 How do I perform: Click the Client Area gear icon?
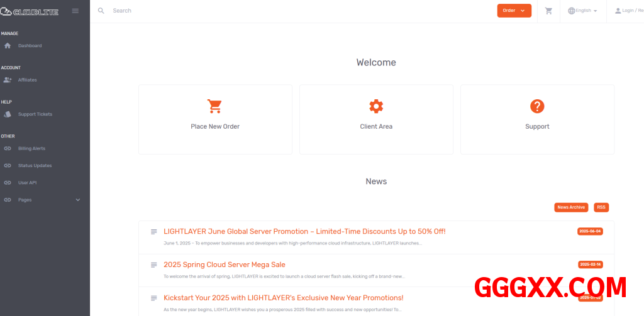tap(376, 106)
